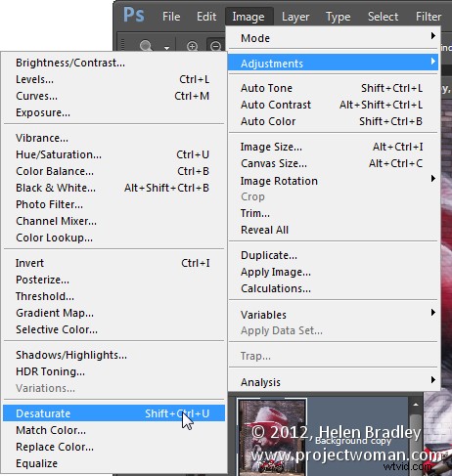Expand the Analysis submenu
Viewport: 452px width, 476px height.
pos(333,381)
